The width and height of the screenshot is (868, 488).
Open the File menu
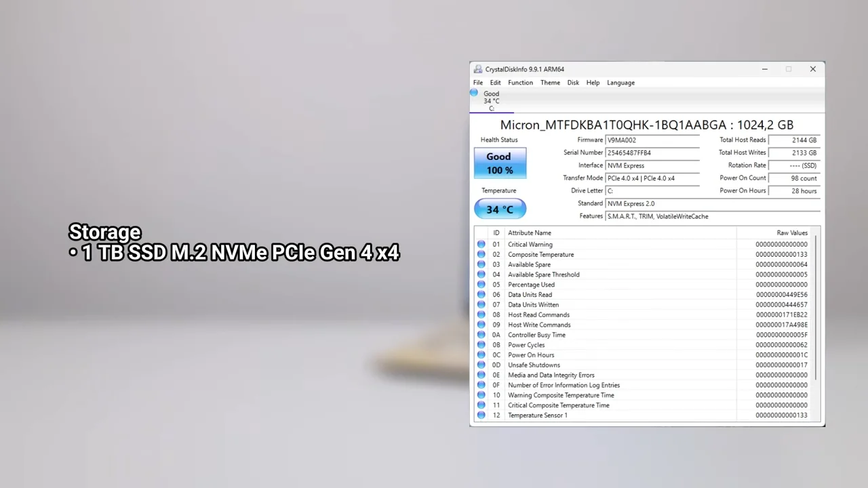(x=478, y=83)
